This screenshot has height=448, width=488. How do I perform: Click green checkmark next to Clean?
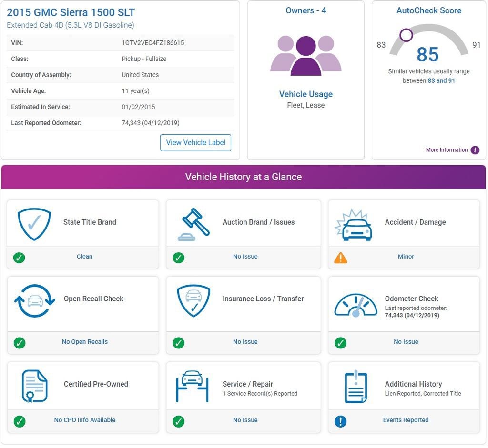pos(19,258)
